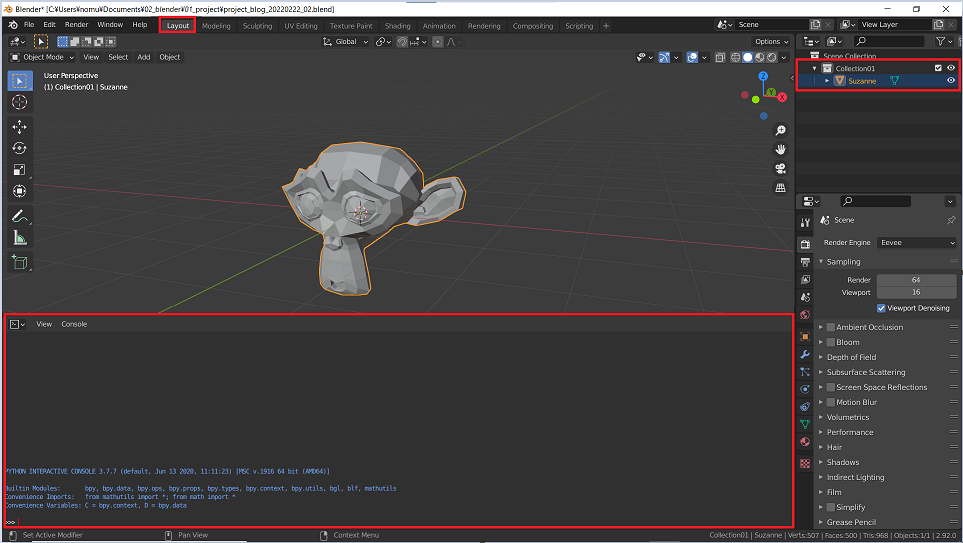Screen dimensions: 963x543
Task: Open the viewport View menu
Action: (91, 57)
